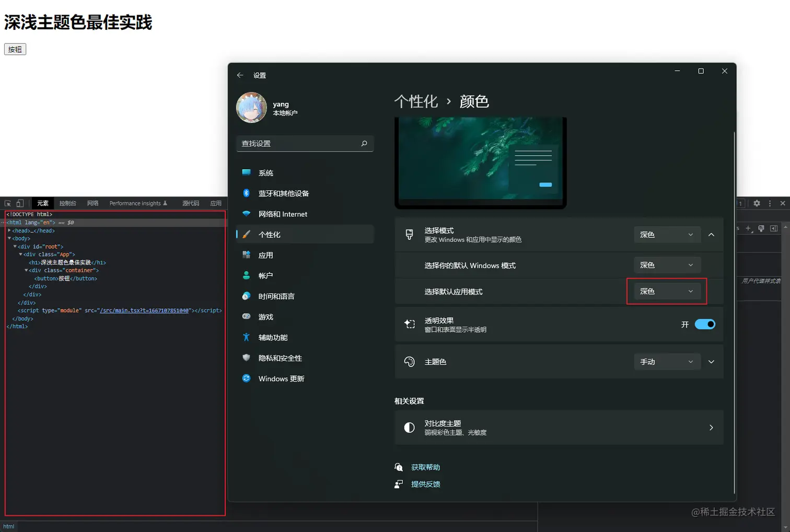Screen dimensions: 790x532
Task: Switch to the 源代码 DevTools tab
Action: pos(191,203)
